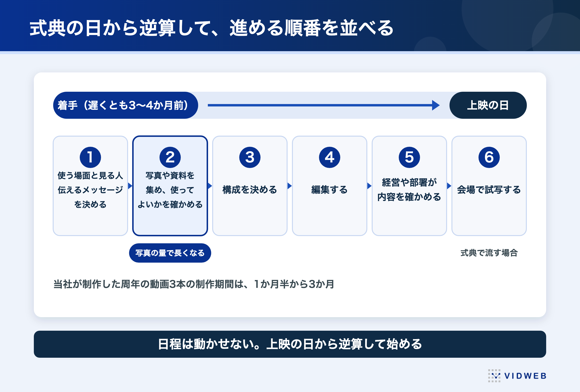580x392 pixels.
Task: Click the step text 編集する
Action: point(329,190)
